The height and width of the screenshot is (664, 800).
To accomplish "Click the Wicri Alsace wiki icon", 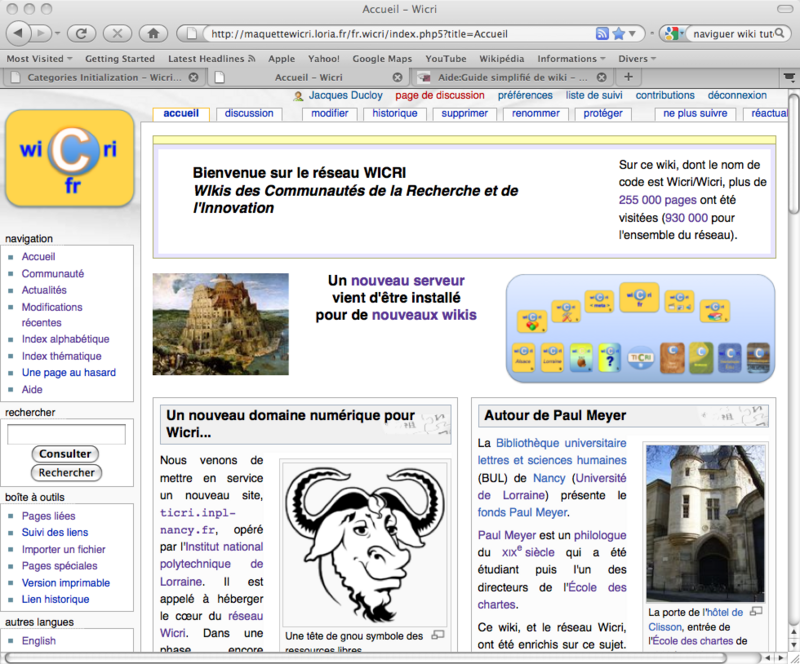I will coord(523,357).
